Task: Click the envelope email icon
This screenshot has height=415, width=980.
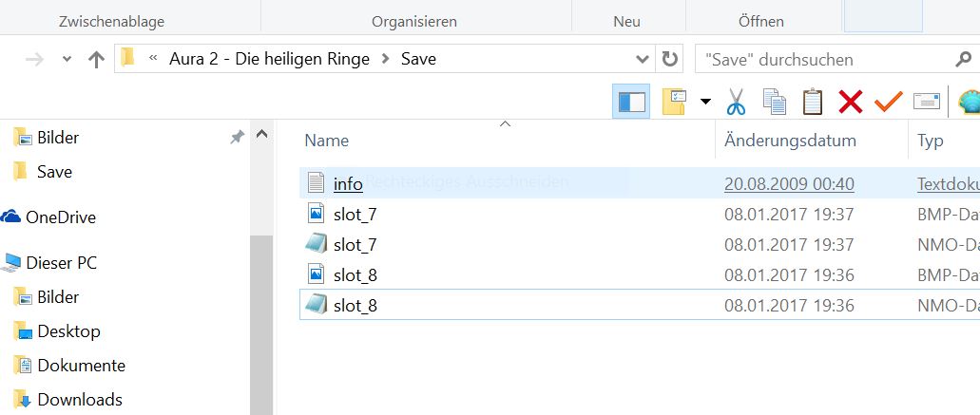Action: click(x=926, y=101)
